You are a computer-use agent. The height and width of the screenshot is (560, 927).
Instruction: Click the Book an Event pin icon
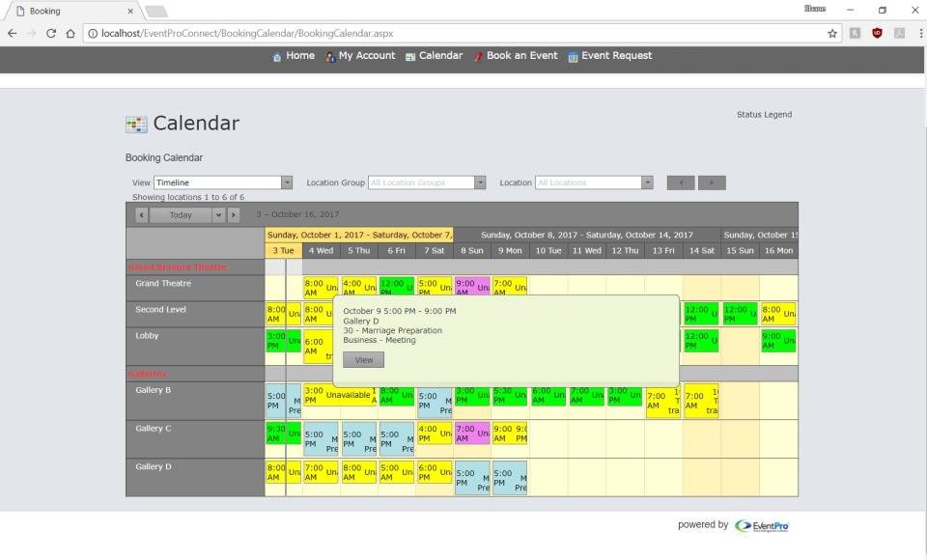pos(478,57)
